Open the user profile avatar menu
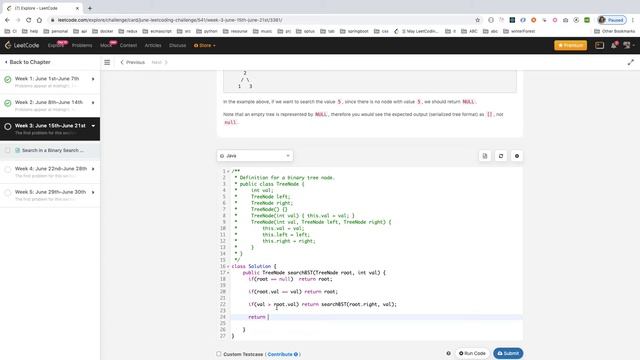This screenshot has height=360, width=640. pos(628,45)
